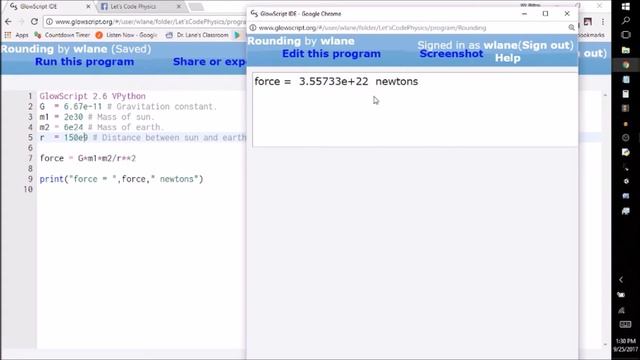Close the GlowScript IDE tab
Image resolution: width=640 pixels, height=360 pixels.
tap(88, 7)
